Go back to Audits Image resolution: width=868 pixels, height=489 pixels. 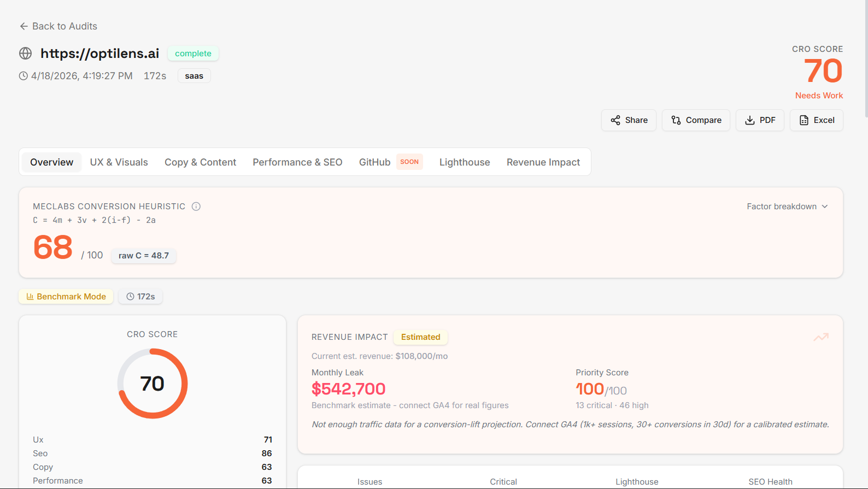[x=58, y=26]
